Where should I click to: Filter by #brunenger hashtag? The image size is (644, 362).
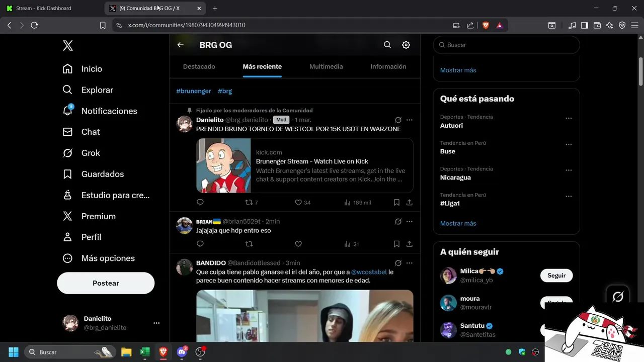194,91
